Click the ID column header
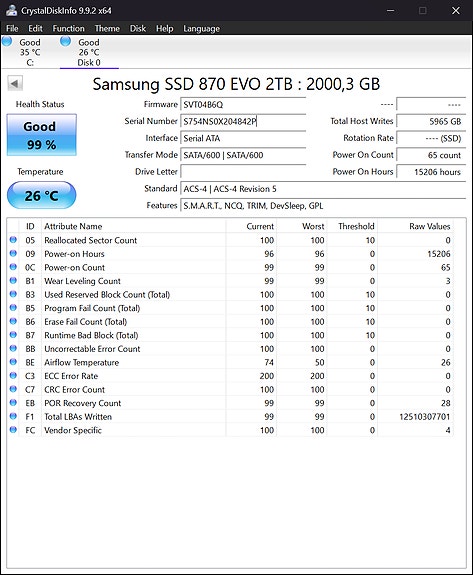Image resolution: width=473 pixels, height=575 pixels. tap(30, 226)
